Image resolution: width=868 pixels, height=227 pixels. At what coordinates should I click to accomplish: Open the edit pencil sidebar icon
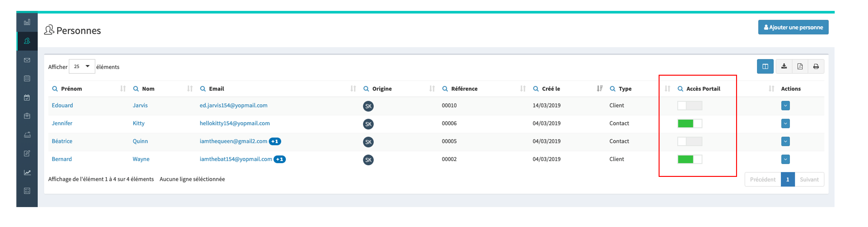point(27,154)
